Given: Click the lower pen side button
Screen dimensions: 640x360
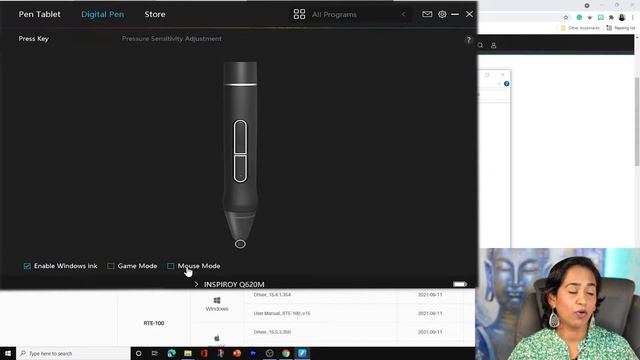Looking at the screenshot, I should [240, 169].
